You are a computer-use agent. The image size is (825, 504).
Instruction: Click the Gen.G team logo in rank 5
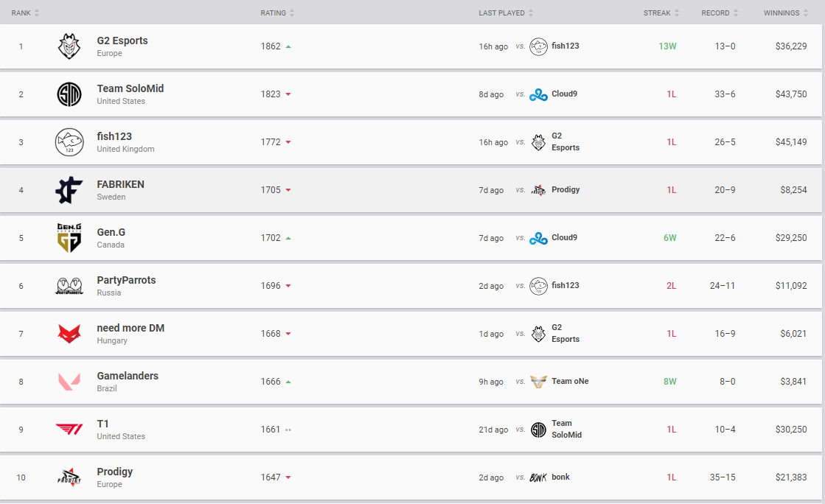pos(69,238)
